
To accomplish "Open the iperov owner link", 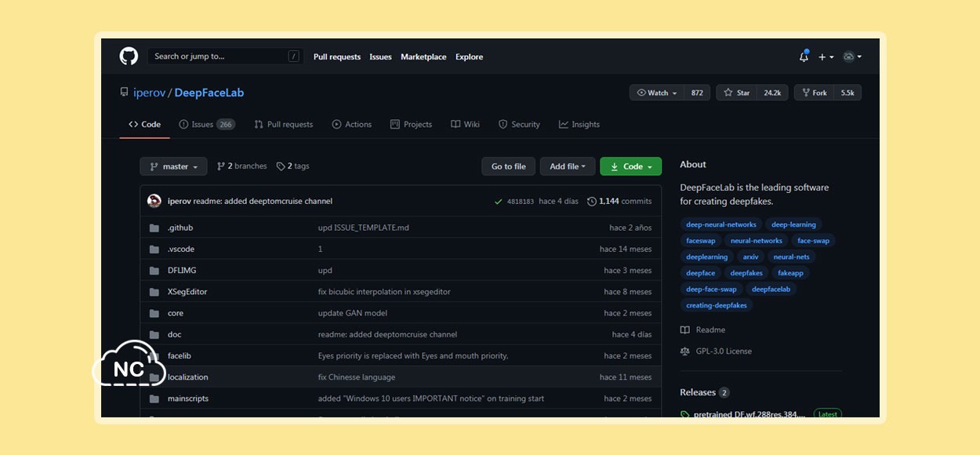I will pyautogui.click(x=149, y=93).
